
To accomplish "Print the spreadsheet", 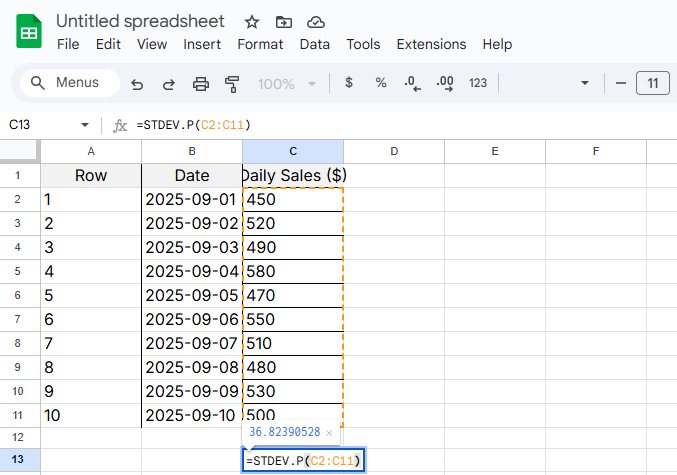I will point(201,84).
